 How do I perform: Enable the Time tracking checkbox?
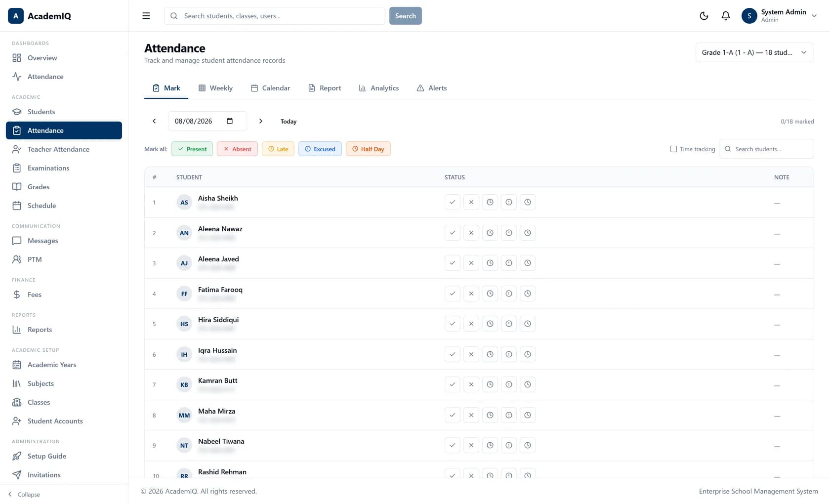click(x=673, y=149)
